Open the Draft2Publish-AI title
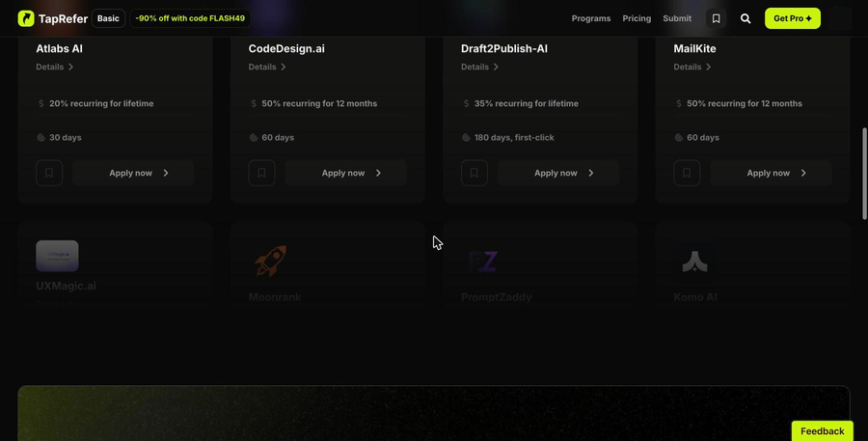 tap(504, 49)
